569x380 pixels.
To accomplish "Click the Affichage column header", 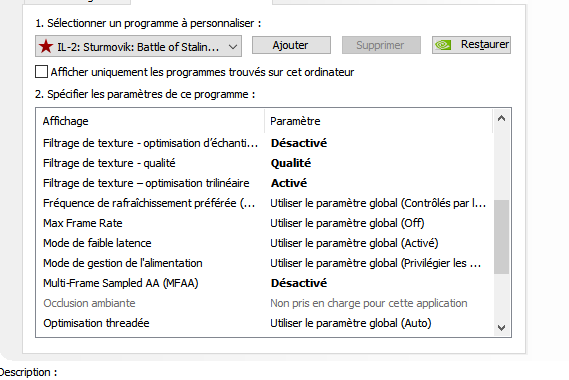I will [150, 121].
